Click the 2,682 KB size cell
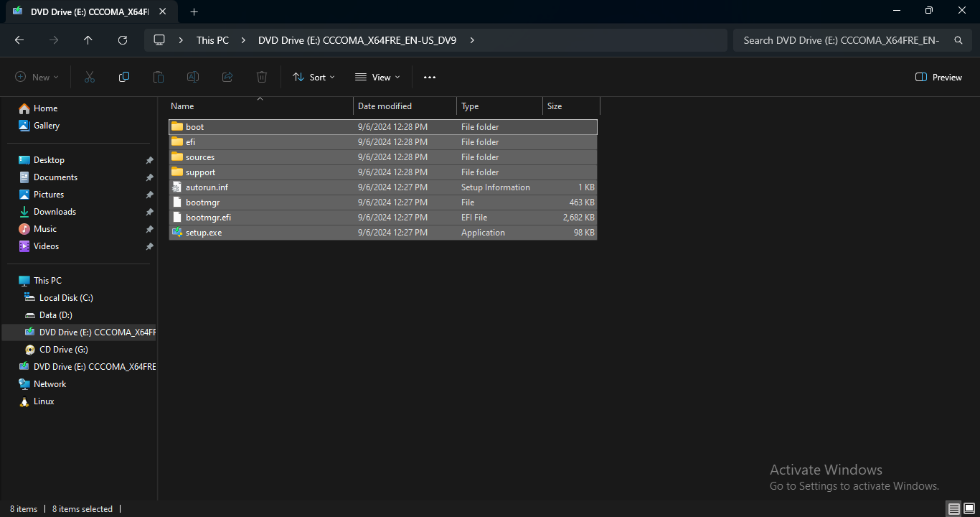 [x=578, y=218]
